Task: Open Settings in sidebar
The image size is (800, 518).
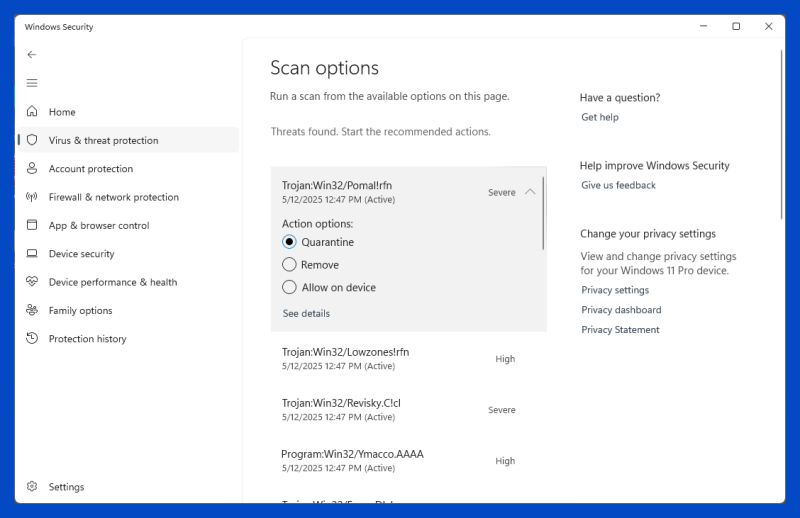Action: point(128,487)
